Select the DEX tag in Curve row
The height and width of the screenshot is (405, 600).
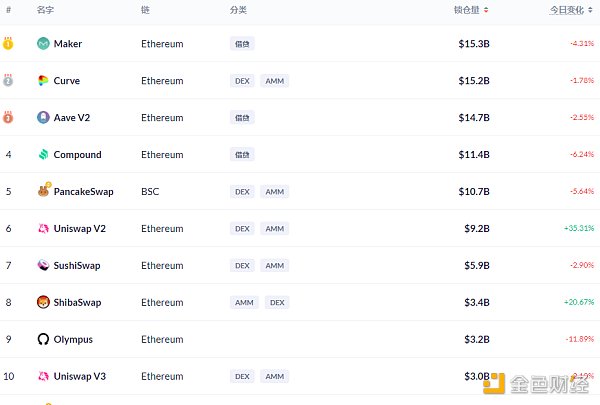click(242, 81)
